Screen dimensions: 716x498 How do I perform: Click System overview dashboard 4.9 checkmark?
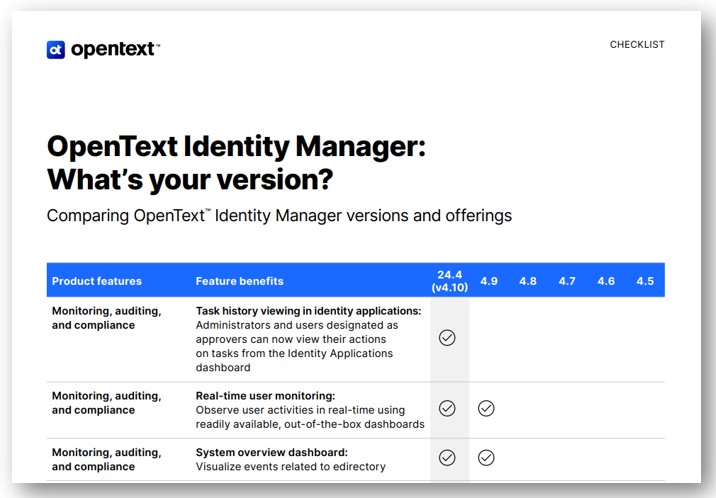coord(486,457)
